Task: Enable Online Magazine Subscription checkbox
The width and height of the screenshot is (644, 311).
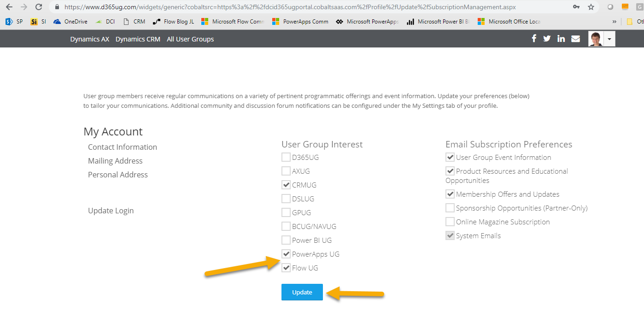Action: coord(450,222)
